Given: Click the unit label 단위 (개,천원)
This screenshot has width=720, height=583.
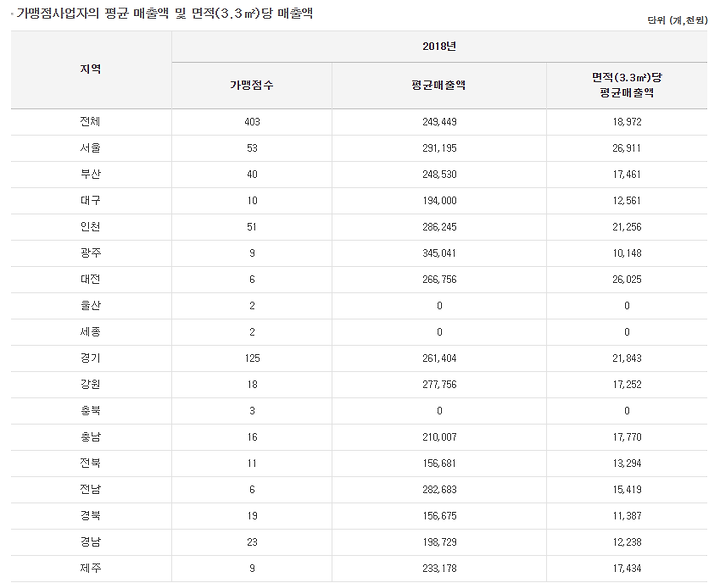Looking at the screenshot, I should click(x=677, y=20).
